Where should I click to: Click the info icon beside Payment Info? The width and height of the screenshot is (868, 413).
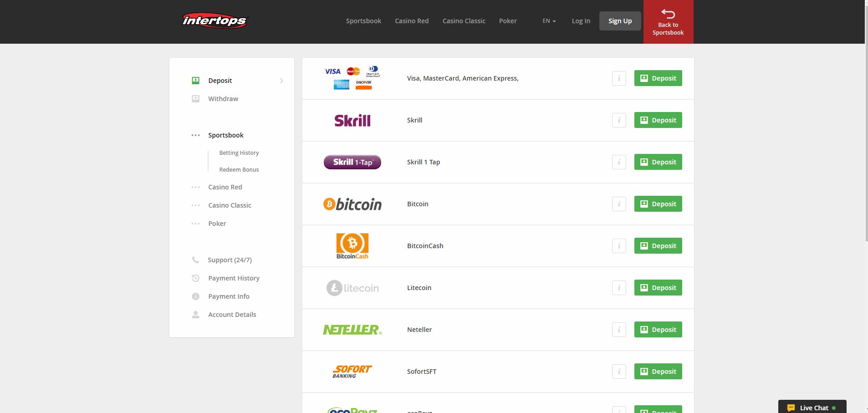pyautogui.click(x=196, y=296)
